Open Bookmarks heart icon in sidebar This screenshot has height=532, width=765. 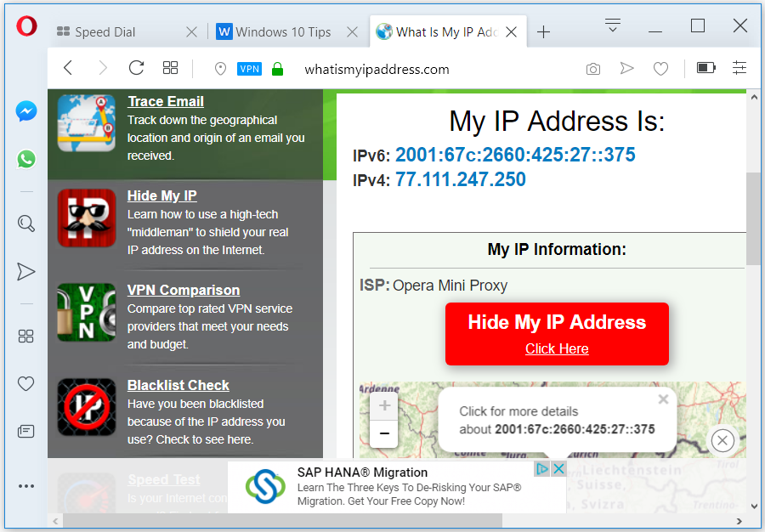[25, 384]
